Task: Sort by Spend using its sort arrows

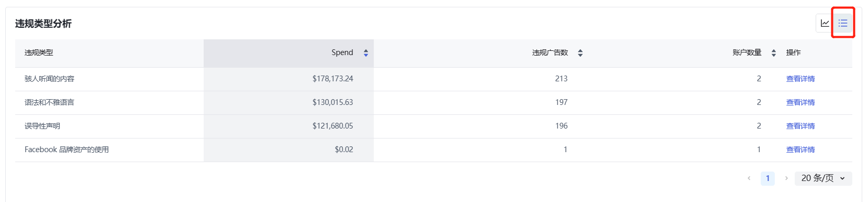Action: tap(366, 53)
